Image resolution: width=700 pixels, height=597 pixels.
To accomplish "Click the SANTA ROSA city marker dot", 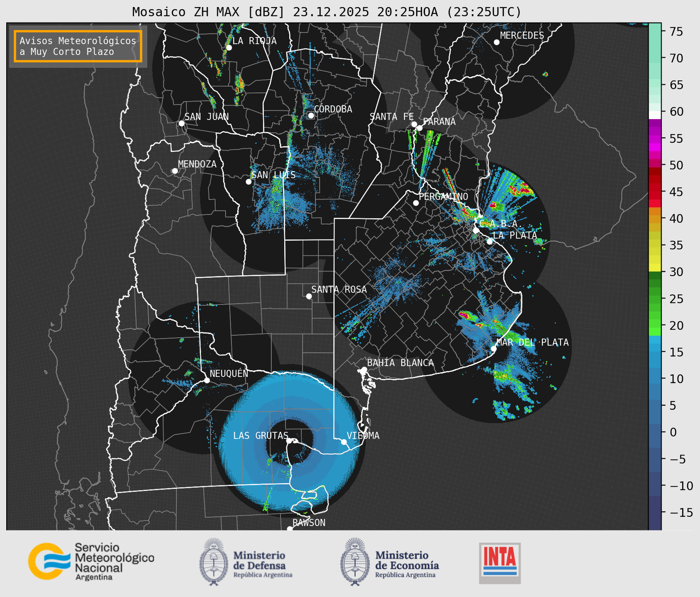I will pyautogui.click(x=309, y=296).
